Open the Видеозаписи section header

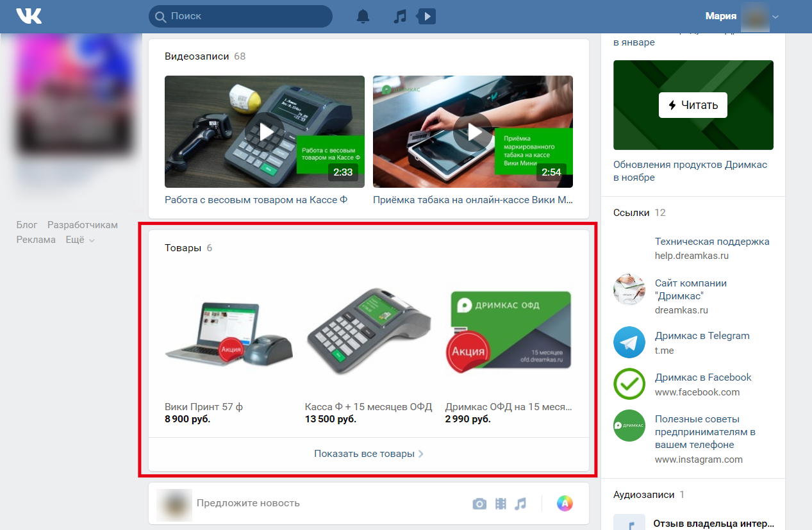(196, 56)
